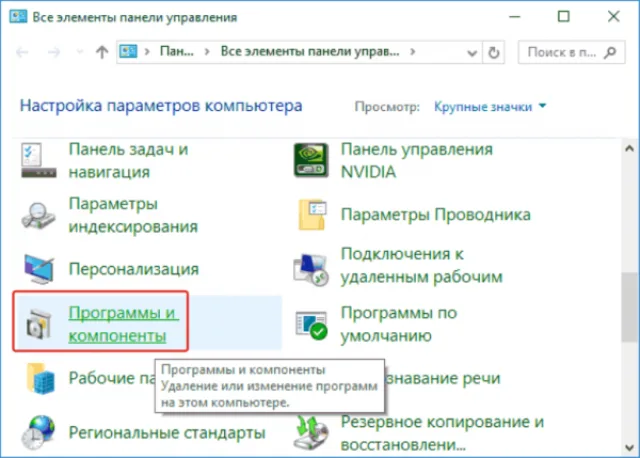
Task: Open Региональные стандарты link
Action: pos(167,433)
